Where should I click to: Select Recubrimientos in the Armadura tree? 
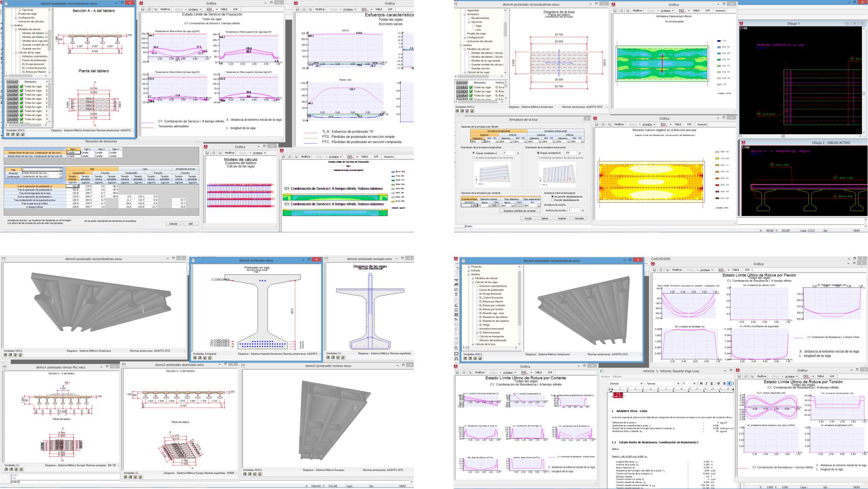(480, 18)
